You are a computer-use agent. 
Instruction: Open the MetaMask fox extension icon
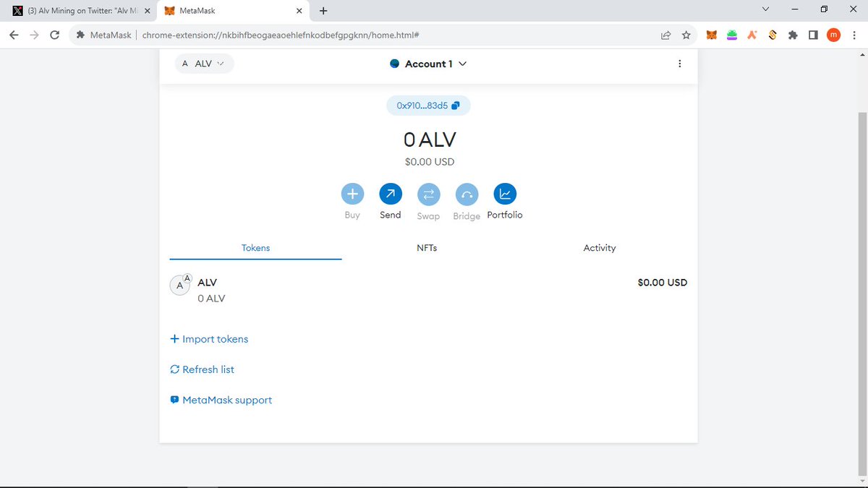pyautogui.click(x=712, y=35)
